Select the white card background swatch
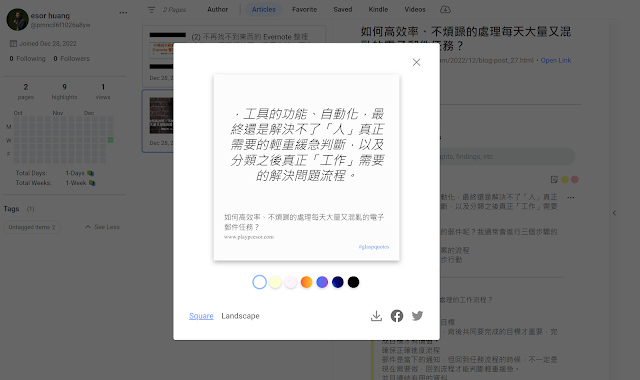This screenshot has width=640, height=380. 260,282
